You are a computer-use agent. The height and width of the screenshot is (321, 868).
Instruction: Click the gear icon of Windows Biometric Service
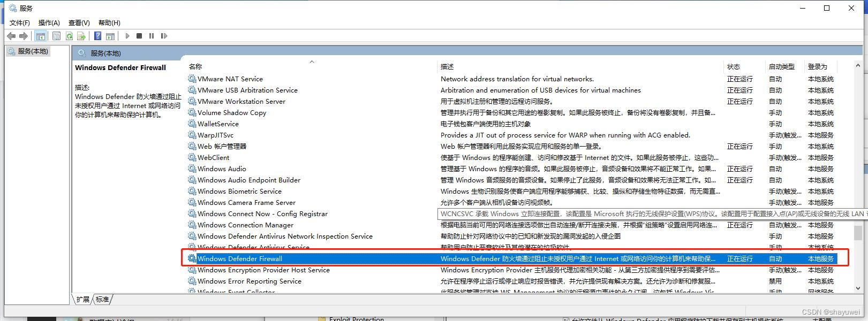pos(192,191)
